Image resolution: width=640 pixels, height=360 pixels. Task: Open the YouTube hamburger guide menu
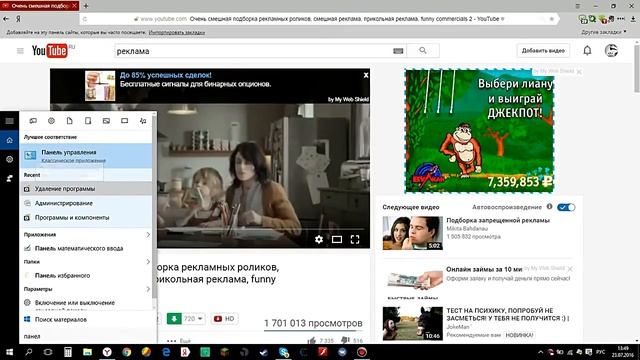pyautogui.click(x=20, y=51)
